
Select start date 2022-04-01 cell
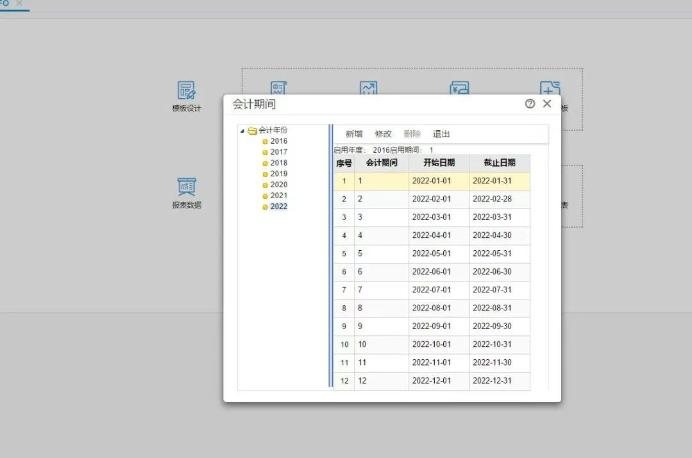tap(439, 236)
